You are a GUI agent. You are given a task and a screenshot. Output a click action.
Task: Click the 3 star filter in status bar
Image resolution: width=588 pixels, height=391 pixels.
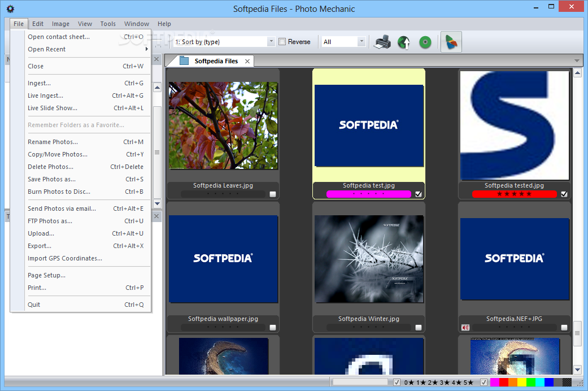click(445, 383)
